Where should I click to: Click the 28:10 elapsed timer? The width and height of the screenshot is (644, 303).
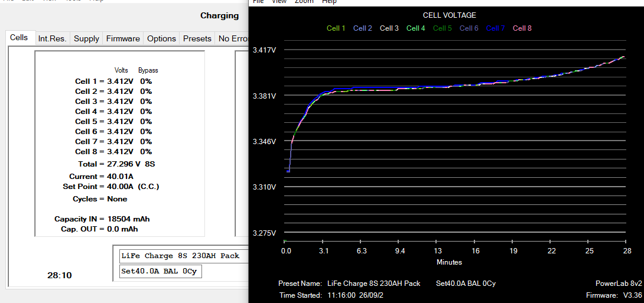(60, 275)
